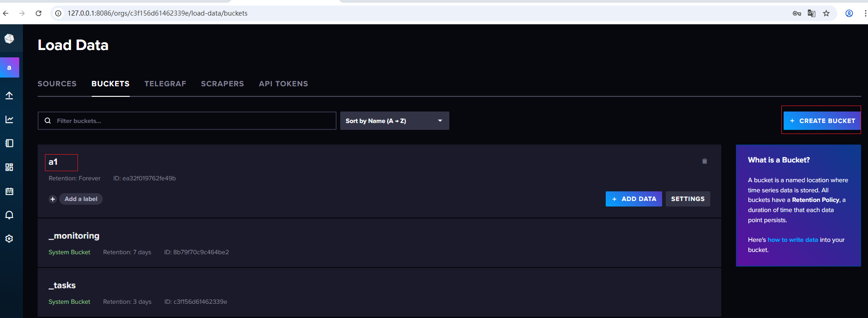
Task: Open the Scrapers tab
Action: (x=222, y=84)
